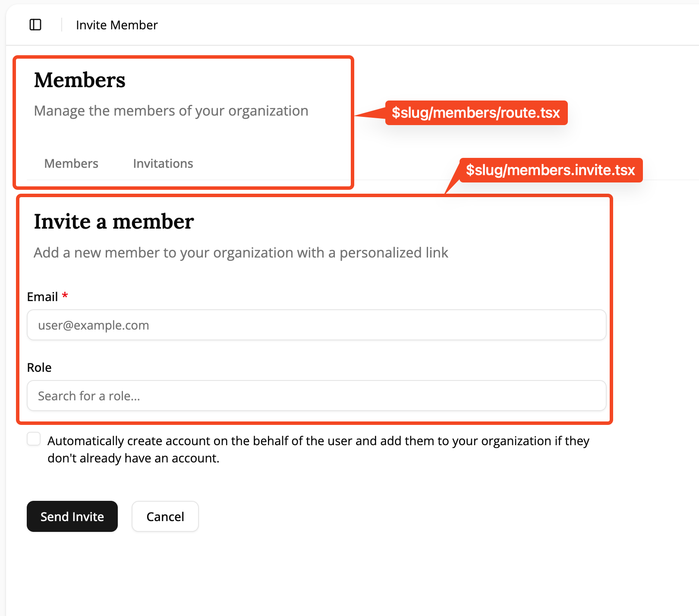Click the $slug/members/route.tsx annotation label
Image resolution: width=699 pixels, height=616 pixels.
point(475,113)
